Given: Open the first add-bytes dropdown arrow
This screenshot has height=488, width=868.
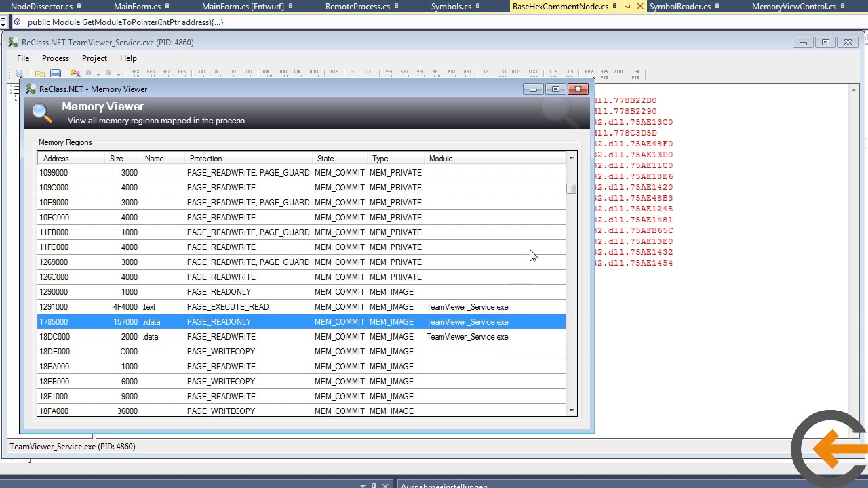Looking at the screenshot, I should coord(98,74).
